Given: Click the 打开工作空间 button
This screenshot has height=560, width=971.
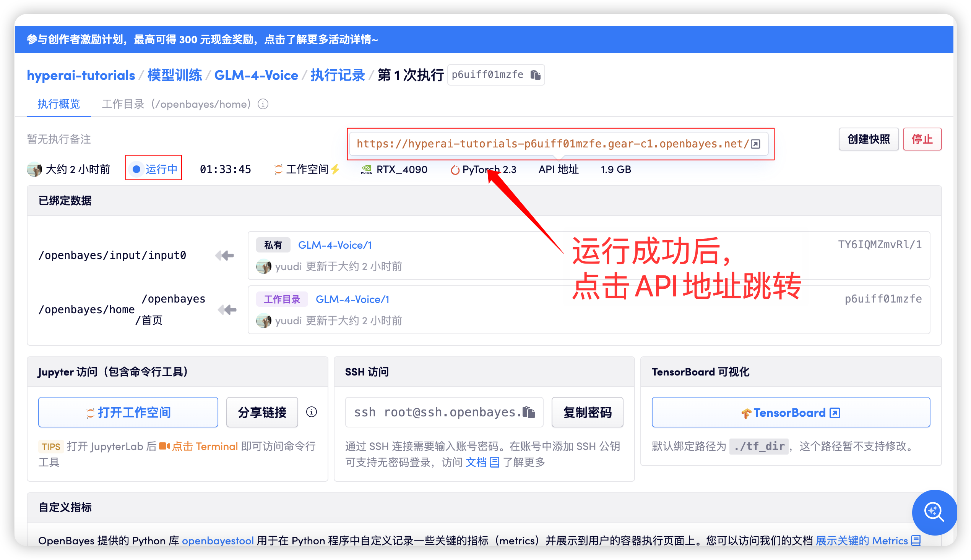Looking at the screenshot, I should 128,412.
